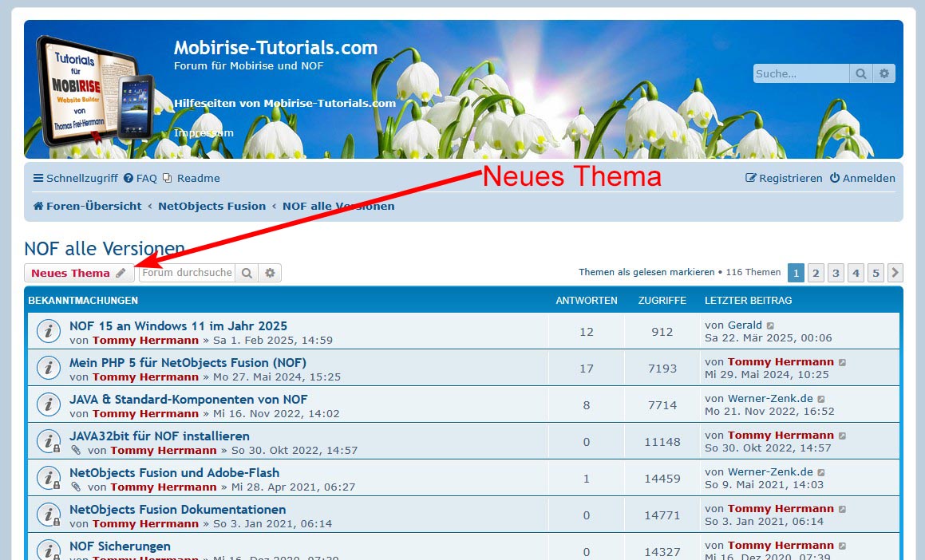The height and width of the screenshot is (560, 925).
Task: Select page 2 in pagination
Action: click(816, 273)
